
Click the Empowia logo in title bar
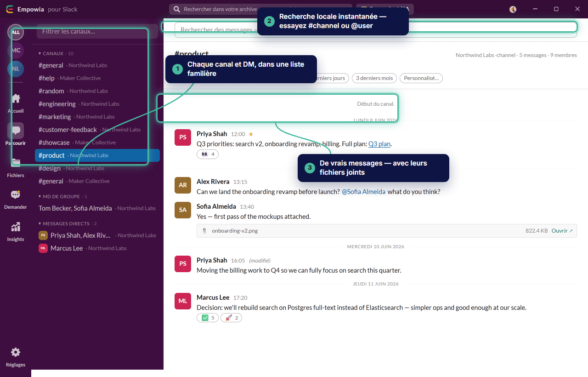point(9,9)
